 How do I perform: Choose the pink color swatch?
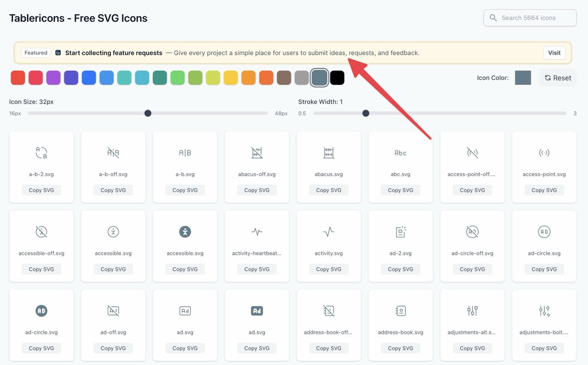pos(36,78)
